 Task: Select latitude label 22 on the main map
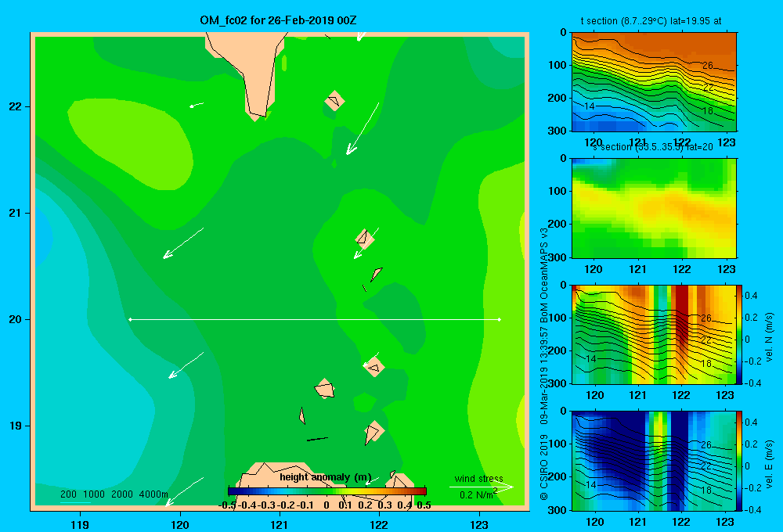pyautogui.click(x=16, y=107)
